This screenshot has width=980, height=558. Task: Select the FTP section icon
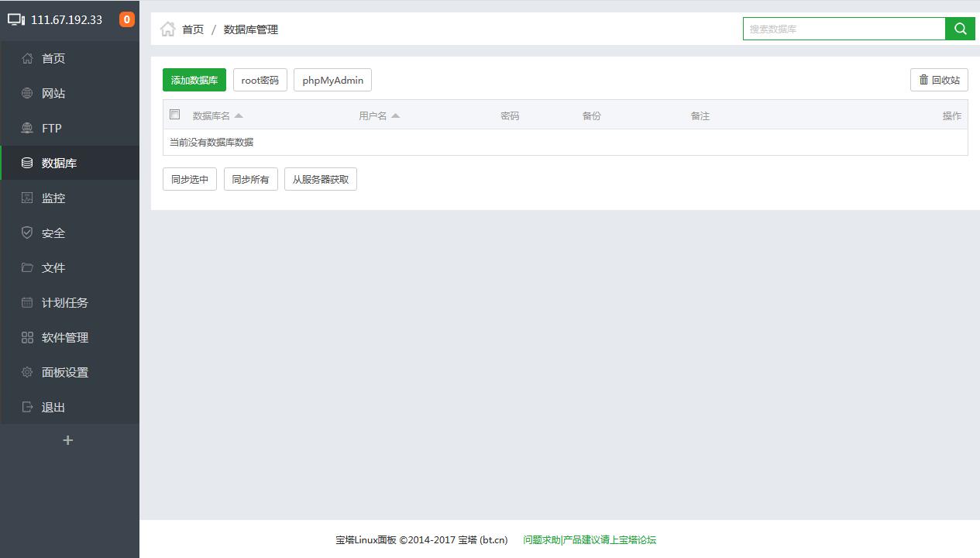[26, 128]
